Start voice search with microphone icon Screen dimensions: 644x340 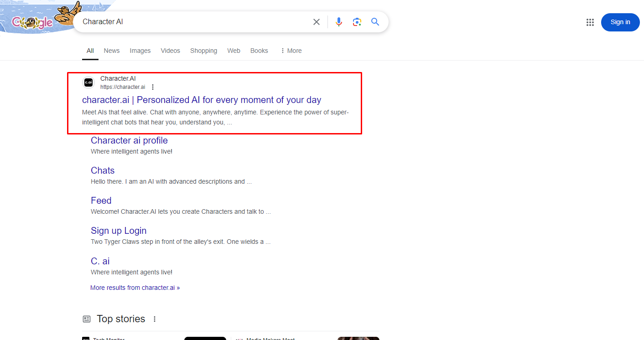pyautogui.click(x=338, y=22)
